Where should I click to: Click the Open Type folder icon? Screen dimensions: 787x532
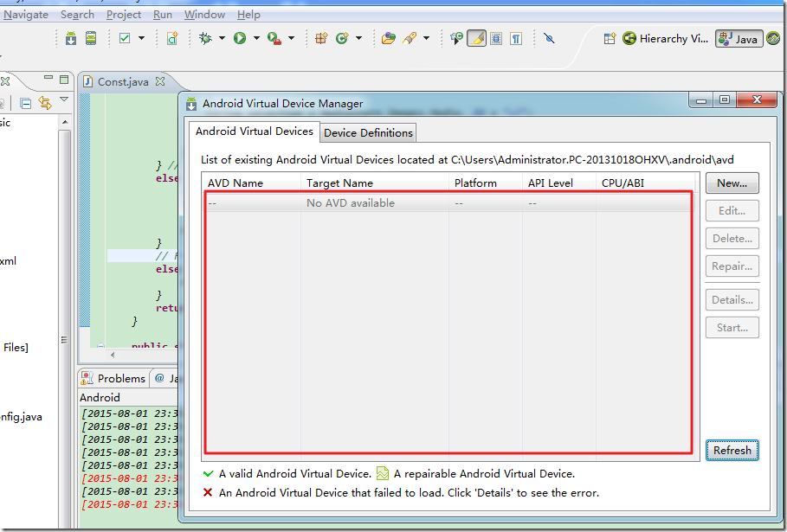389,38
